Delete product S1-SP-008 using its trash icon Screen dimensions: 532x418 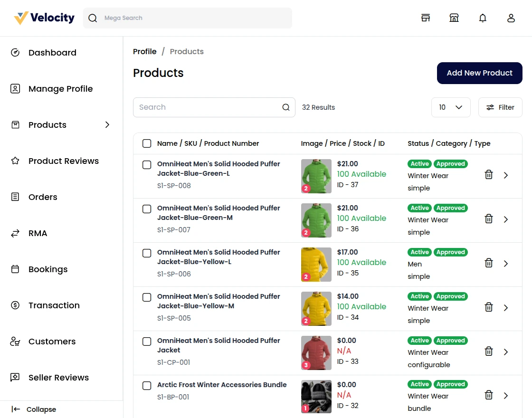488,174
